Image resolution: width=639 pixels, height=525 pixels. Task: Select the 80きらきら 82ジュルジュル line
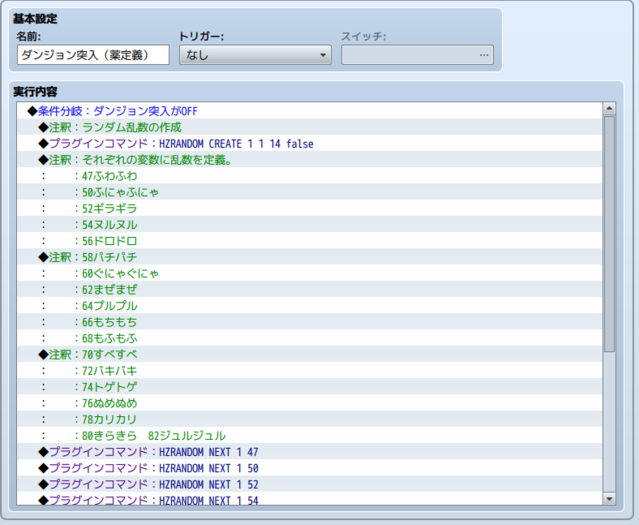(309, 436)
